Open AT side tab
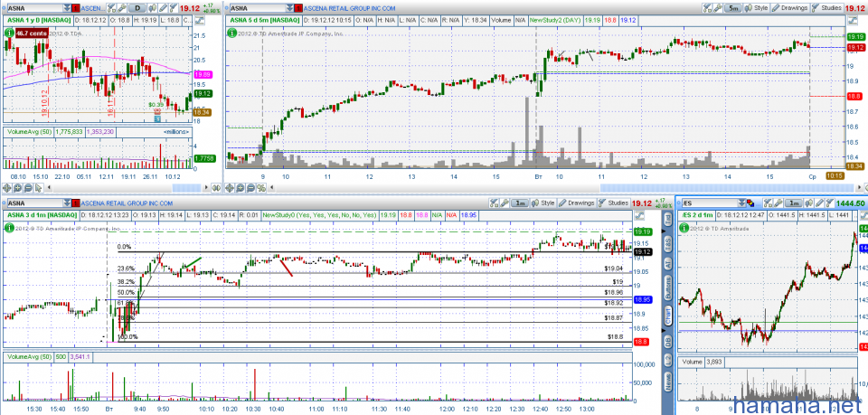This screenshot has height=415, width=868. [x=668, y=264]
